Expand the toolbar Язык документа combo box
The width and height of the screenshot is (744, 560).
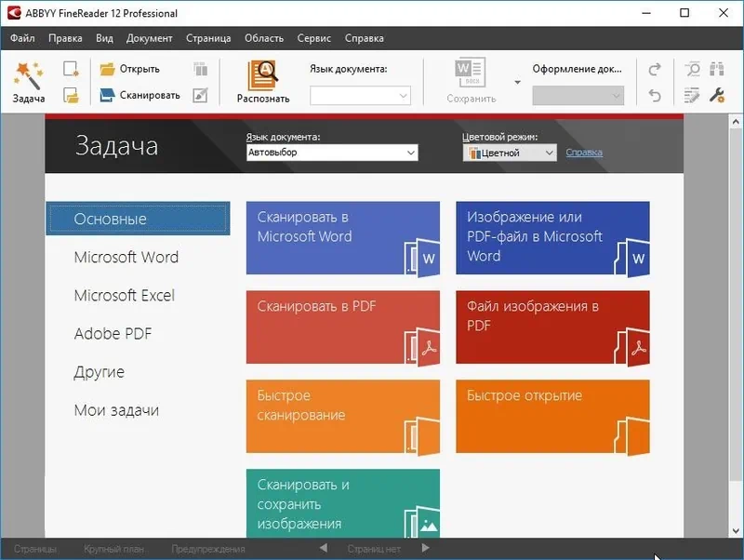[x=403, y=95]
